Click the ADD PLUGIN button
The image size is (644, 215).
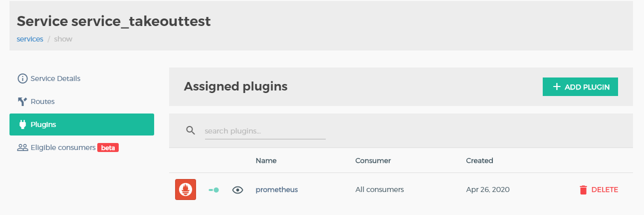[x=580, y=86]
